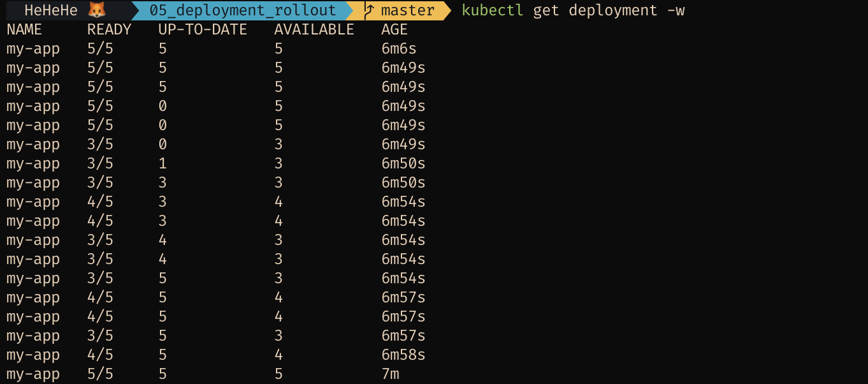Click the READY column header
The height and width of the screenshot is (384, 868).
point(109,29)
